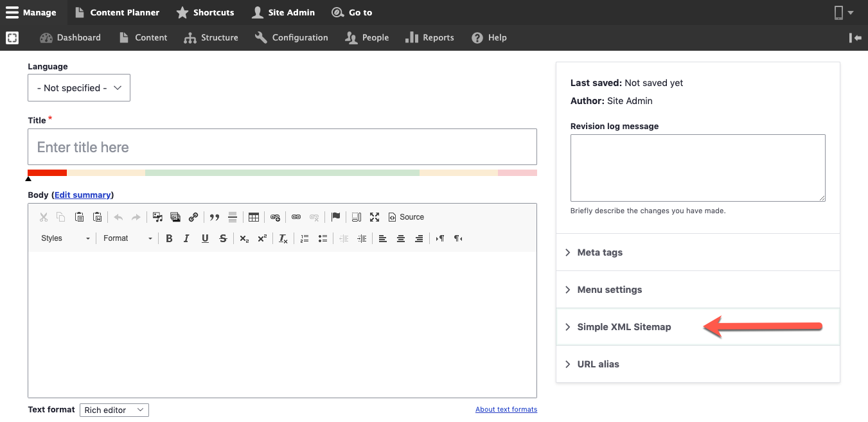Click the remove format icon
The image size is (868, 422).
[283, 238]
